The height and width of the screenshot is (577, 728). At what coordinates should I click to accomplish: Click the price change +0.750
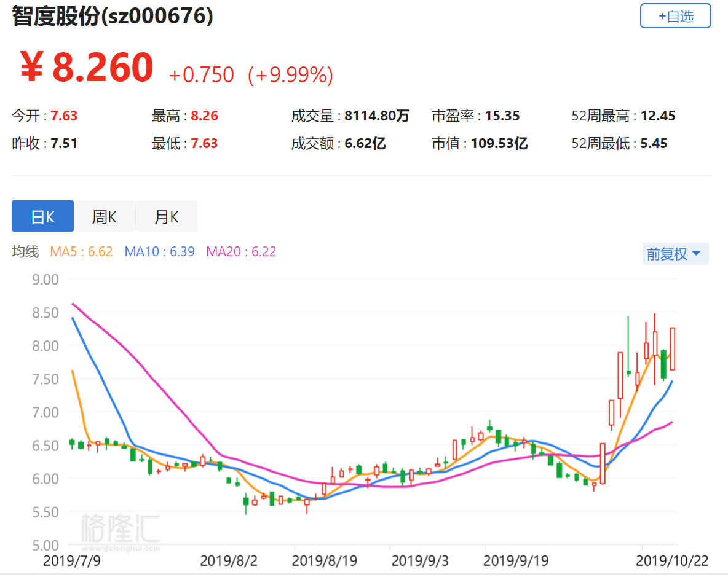pos(201,75)
